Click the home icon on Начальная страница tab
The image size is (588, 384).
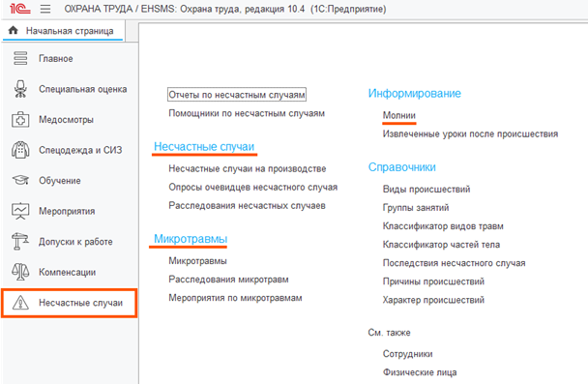(x=14, y=30)
